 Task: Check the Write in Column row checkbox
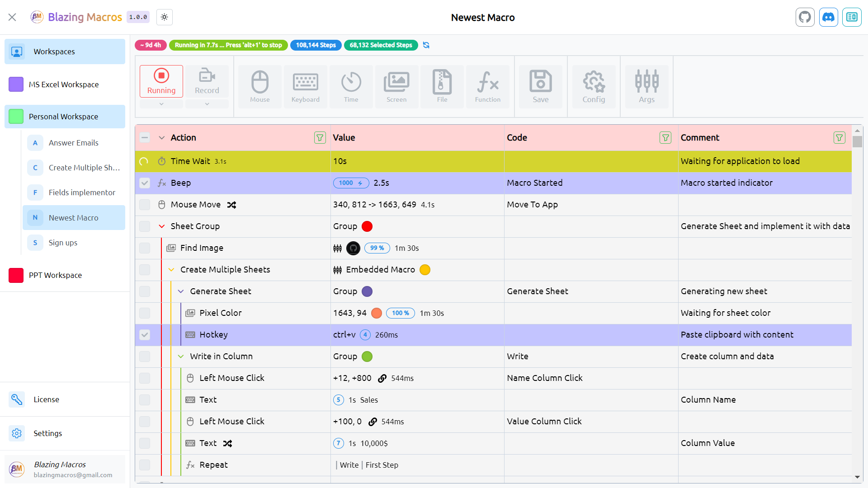coord(145,357)
